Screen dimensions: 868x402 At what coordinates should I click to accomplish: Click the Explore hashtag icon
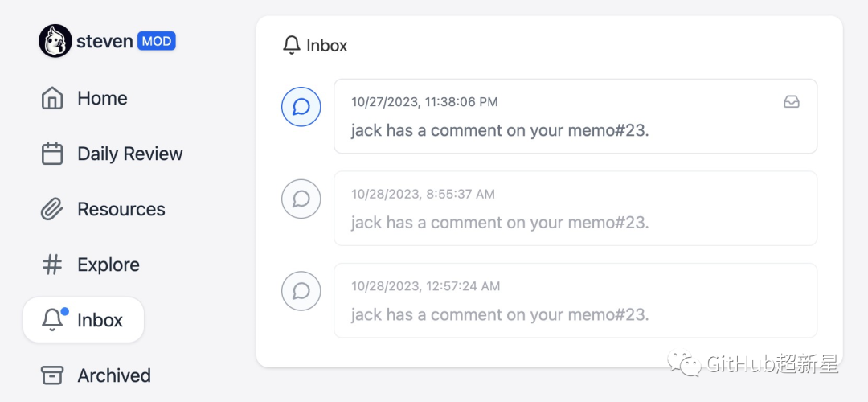coord(52,265)
